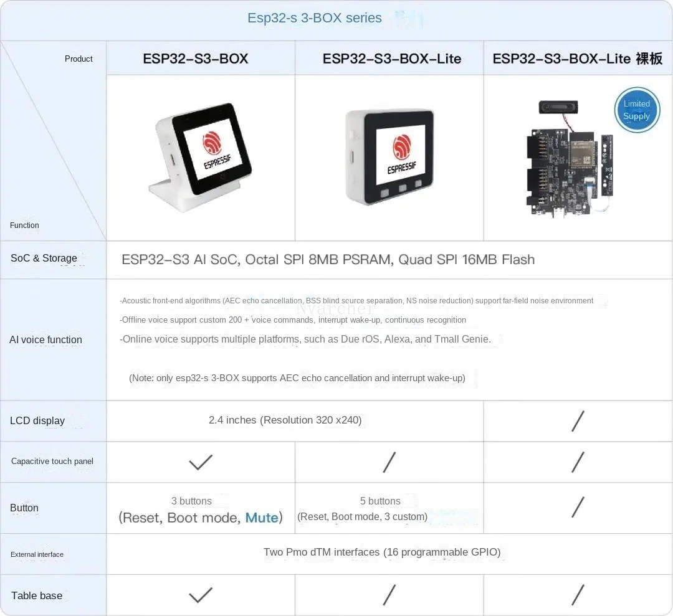Click the AEC echo cancellation note
The image size is (673, 616).
297,378
